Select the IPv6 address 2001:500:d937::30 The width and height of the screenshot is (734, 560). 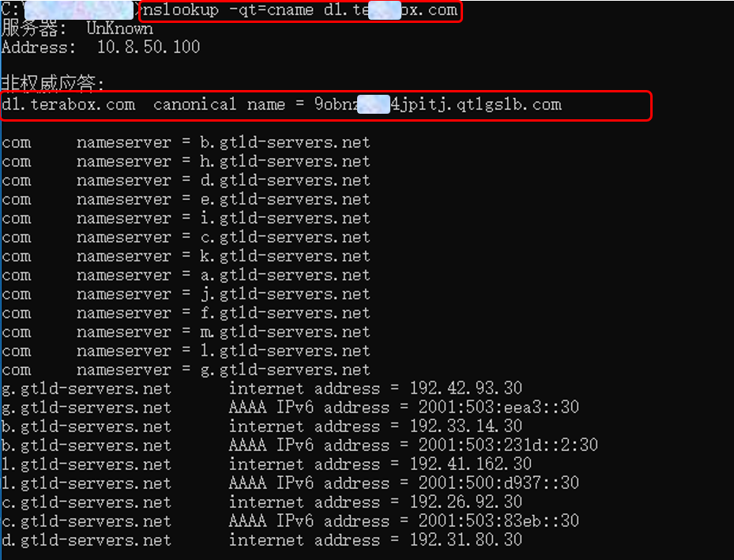pos(499,483)
